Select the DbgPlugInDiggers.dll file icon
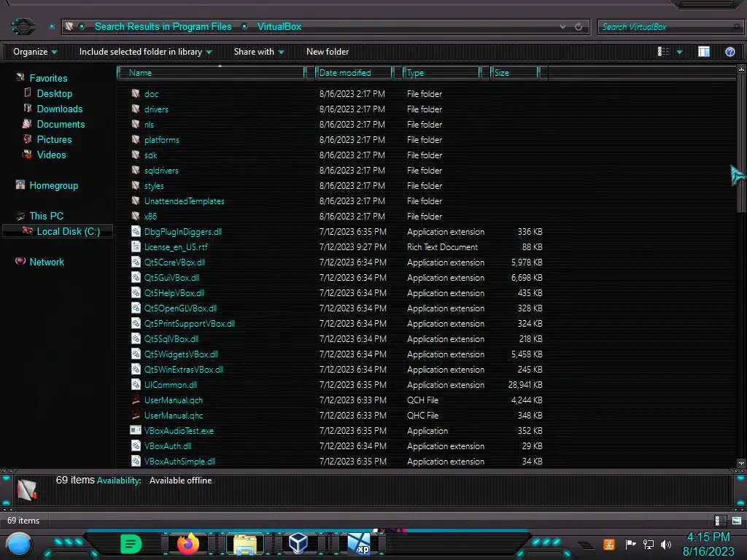Screen dimensions: 747x560 point(136,231)
